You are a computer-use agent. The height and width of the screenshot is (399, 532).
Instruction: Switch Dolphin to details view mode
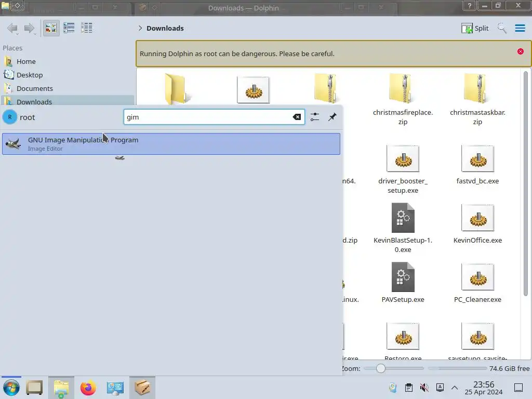[x=87, y=28]
